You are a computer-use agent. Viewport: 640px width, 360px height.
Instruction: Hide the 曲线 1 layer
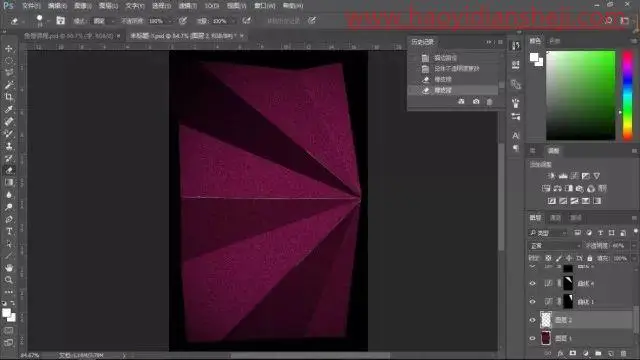tap(533, 302)
